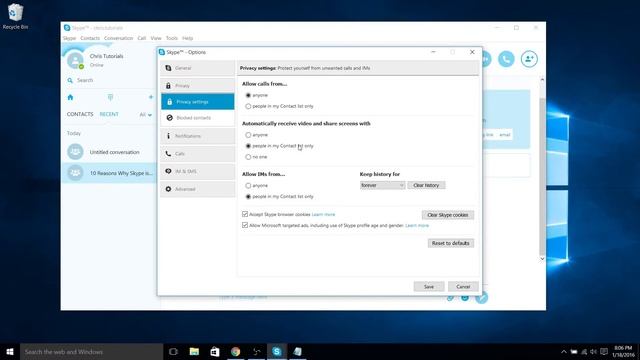Open the Call menu
The width and height of the screenshot is (640, 360).
[x=142, y=38]
